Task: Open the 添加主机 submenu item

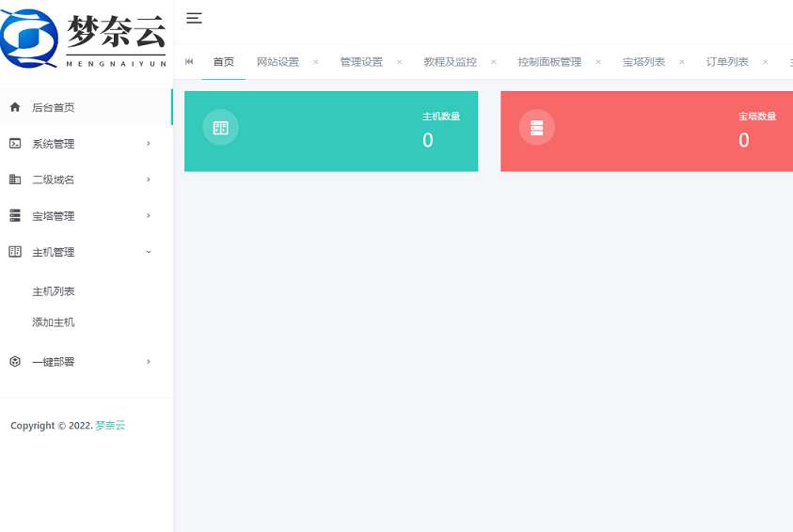Action: (x=53, y=322)
